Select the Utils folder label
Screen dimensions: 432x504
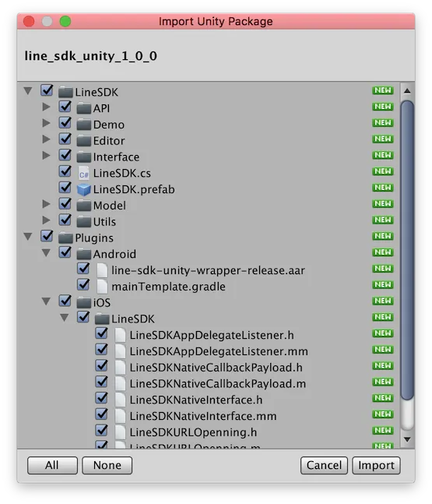point(104,221)
